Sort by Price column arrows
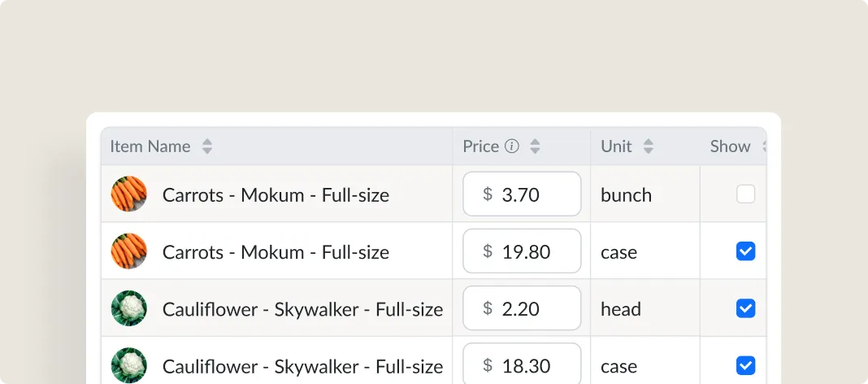The image size is (868, 384). click(535, 146)
